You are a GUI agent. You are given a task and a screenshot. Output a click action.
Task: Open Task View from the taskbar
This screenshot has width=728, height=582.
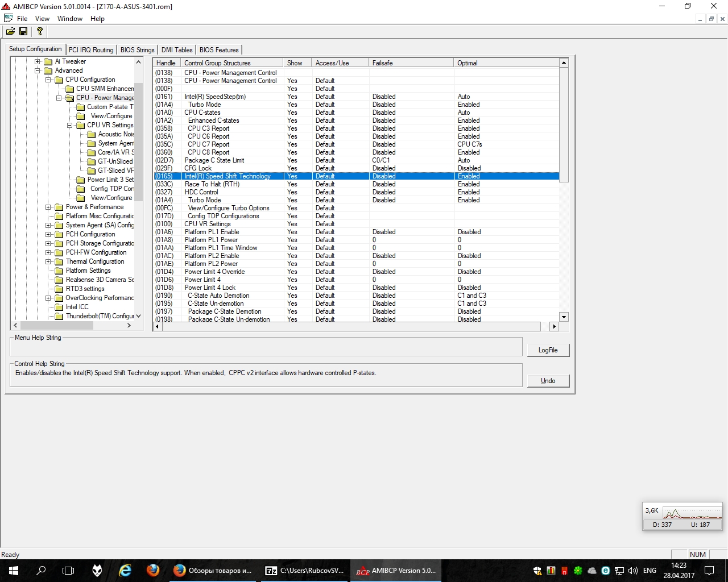[x=68, y=571]
